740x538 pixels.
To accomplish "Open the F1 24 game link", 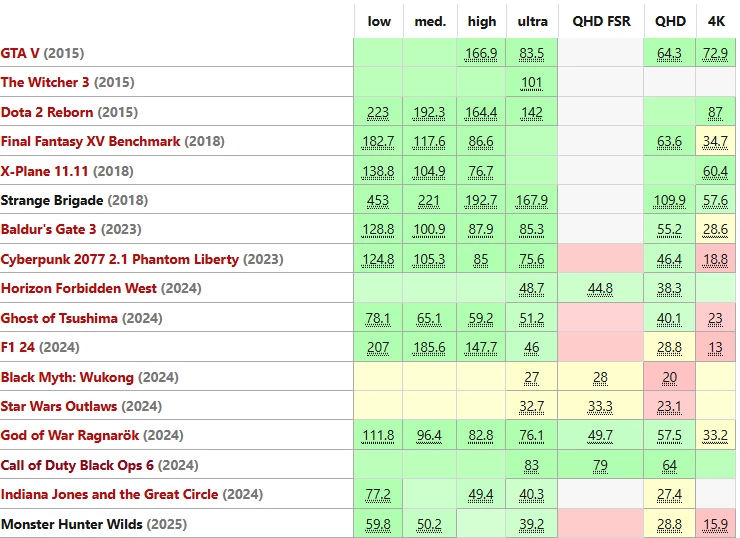I will coord(17,347).
